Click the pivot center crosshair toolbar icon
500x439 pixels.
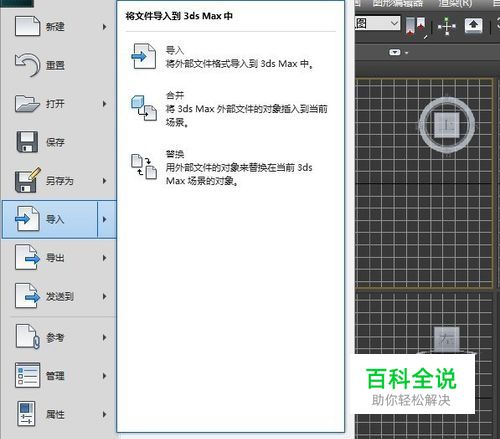point(447,26)
